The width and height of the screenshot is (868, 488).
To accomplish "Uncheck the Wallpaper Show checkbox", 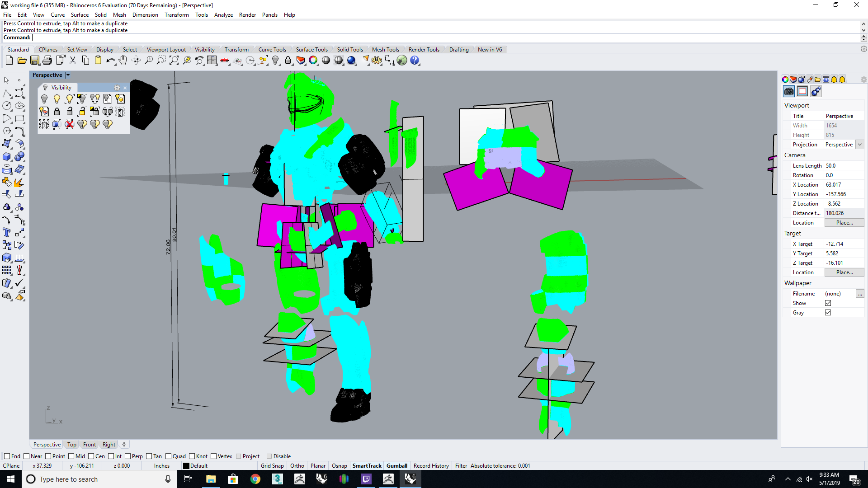I will 828,303.
